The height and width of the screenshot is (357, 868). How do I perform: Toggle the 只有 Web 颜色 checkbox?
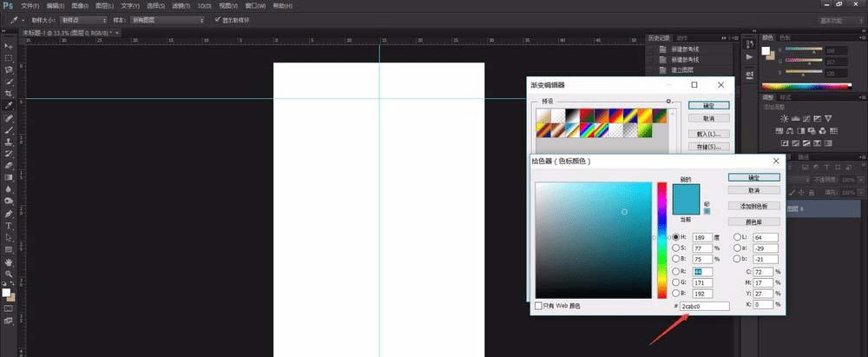pos(539,306)
